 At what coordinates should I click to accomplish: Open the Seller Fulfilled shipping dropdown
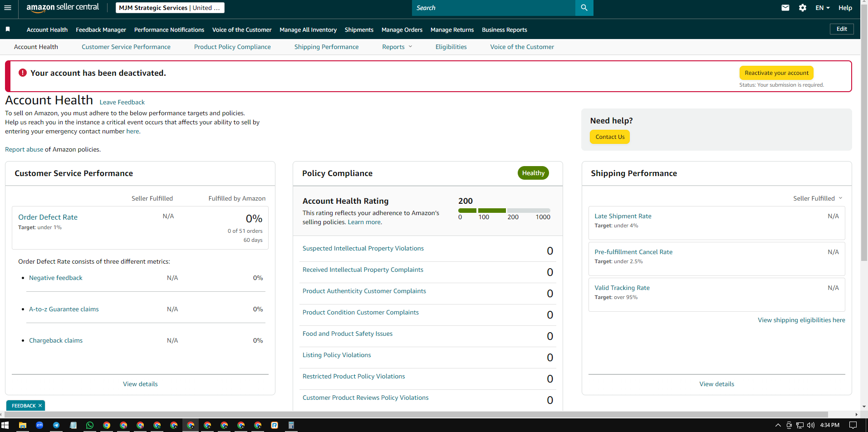[x=818, y=198]
